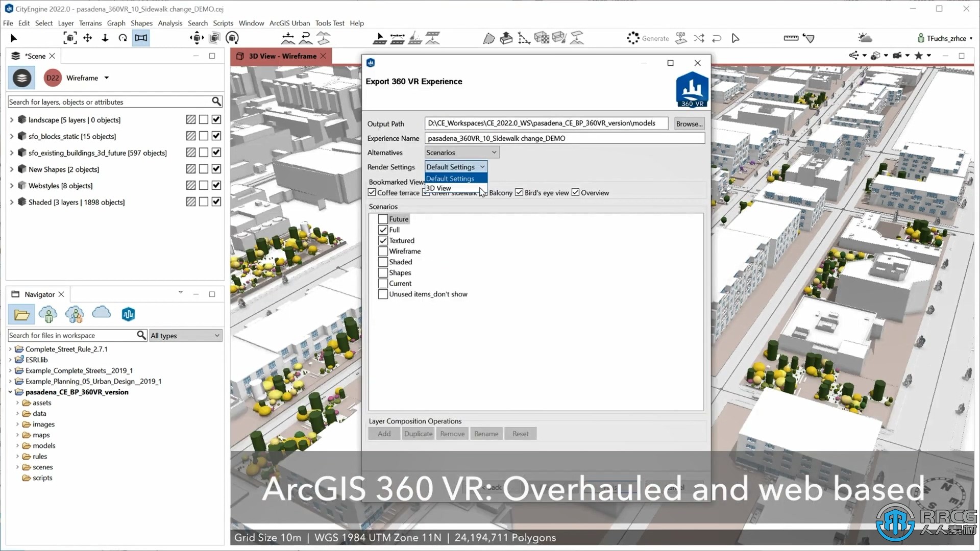Image resolution: width=980 pixels, height=551 pixels.
Task: Click the frame selection toolbar icon
Action: [x=70, y=38]
